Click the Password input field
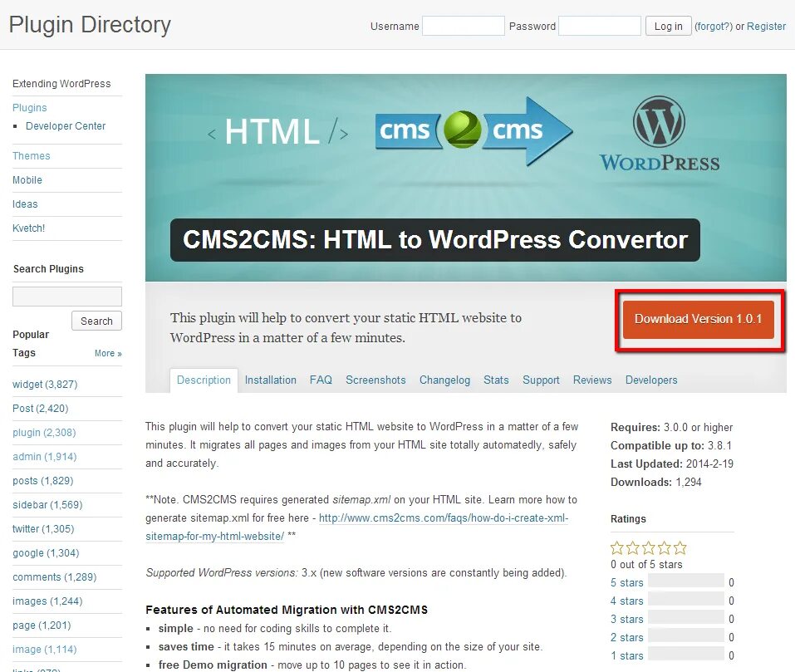This screenshot has height=672, width=795. point(599,26)
